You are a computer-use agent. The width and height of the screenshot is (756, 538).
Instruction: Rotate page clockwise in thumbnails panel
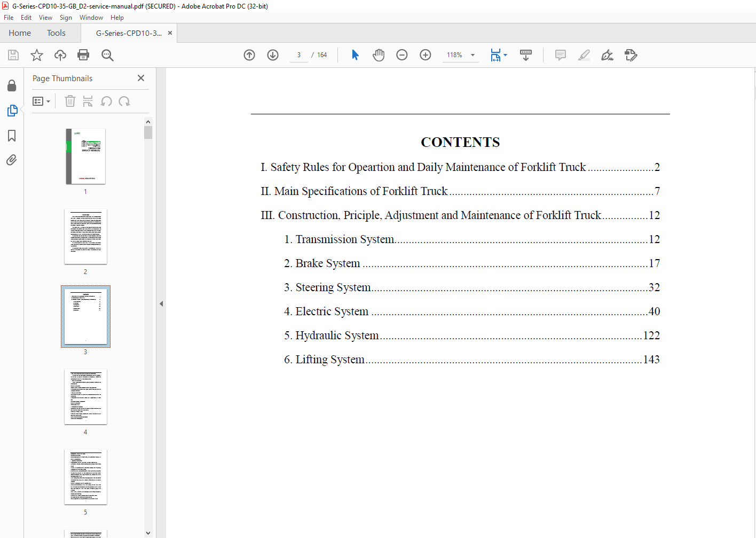click(124, 101)
